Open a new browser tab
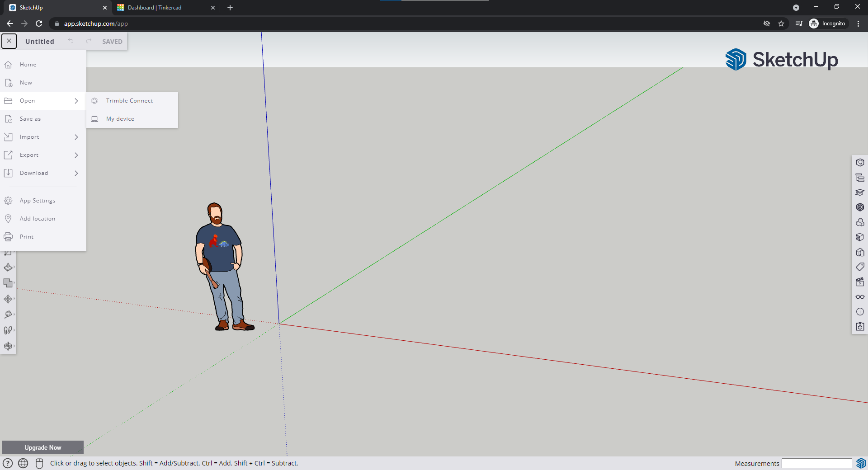868x470 pixels. point(230,8)
